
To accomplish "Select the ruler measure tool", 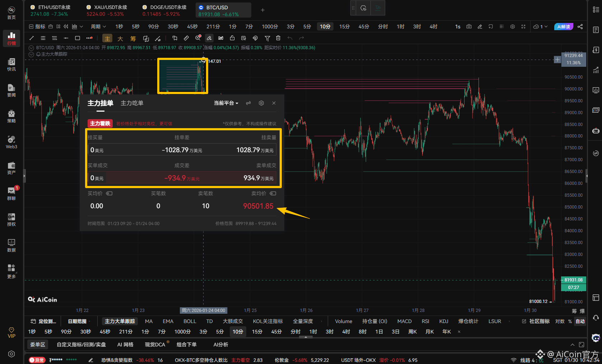I will tap(186, 38).
